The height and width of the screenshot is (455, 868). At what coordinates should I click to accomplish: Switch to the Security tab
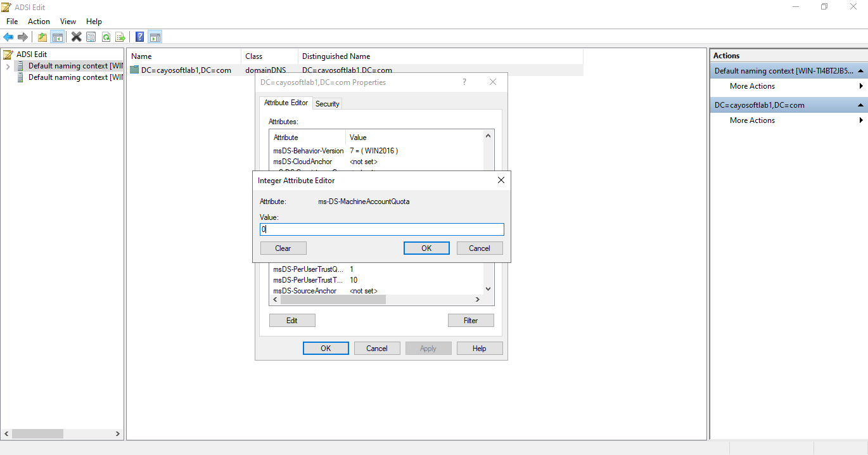point(328,103)
